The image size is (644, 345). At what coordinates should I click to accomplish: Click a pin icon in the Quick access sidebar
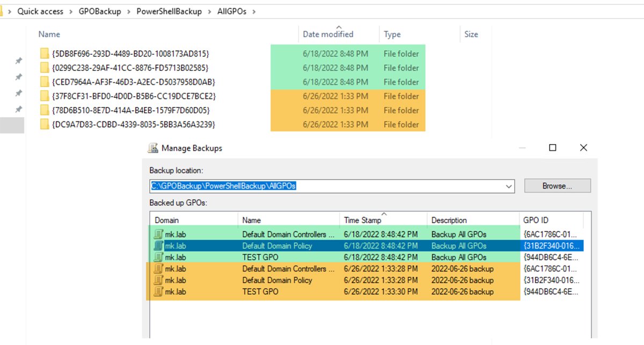[x=19, y=61]
